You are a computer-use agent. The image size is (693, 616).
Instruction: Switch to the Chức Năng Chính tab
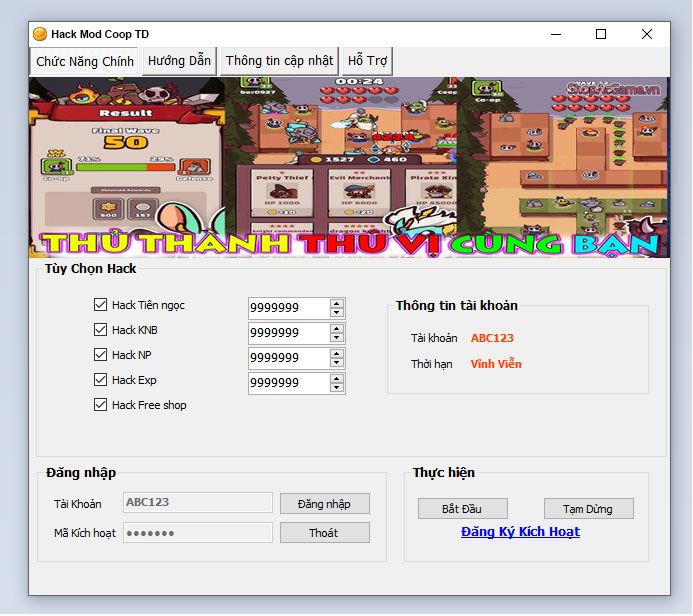84,61
